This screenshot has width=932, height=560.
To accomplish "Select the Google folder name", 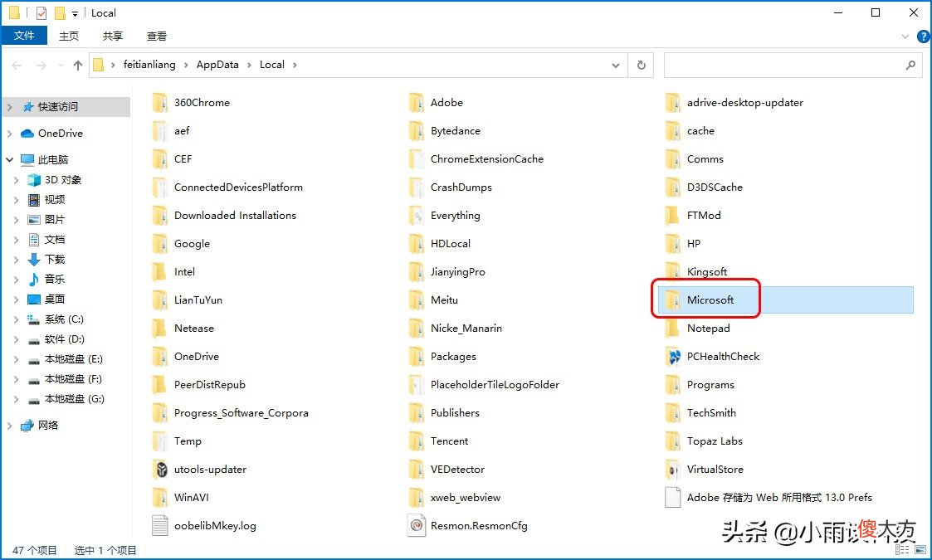I will coord(192,243).
